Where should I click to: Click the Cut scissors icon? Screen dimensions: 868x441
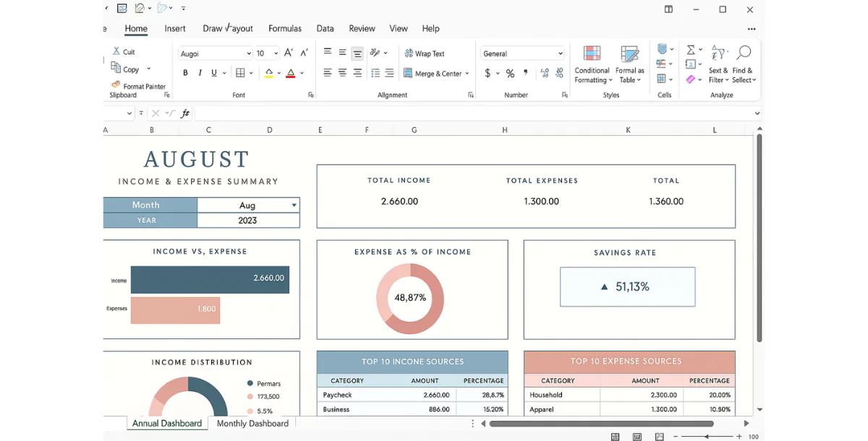[116, 51]
